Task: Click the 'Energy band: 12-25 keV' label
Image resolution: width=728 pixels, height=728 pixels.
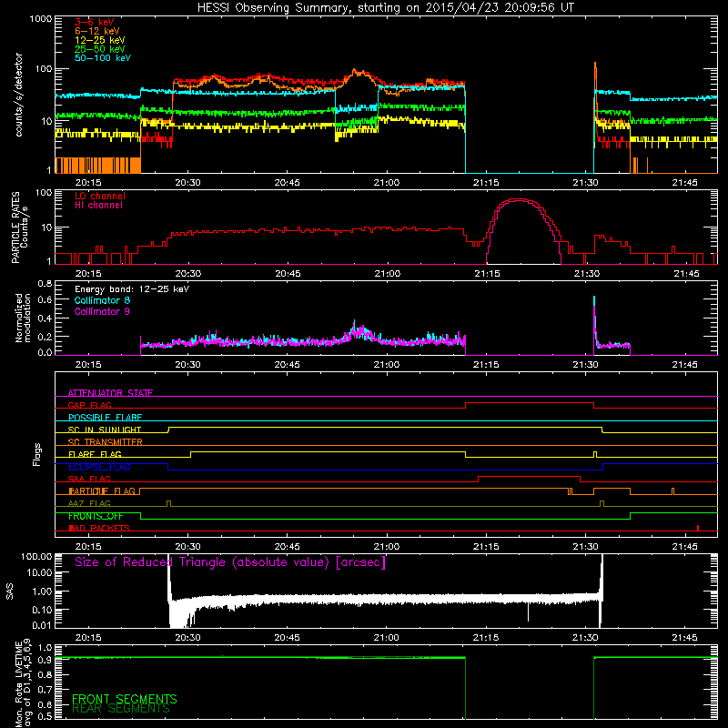Action: pyautogui.click(x=132, y=289)
